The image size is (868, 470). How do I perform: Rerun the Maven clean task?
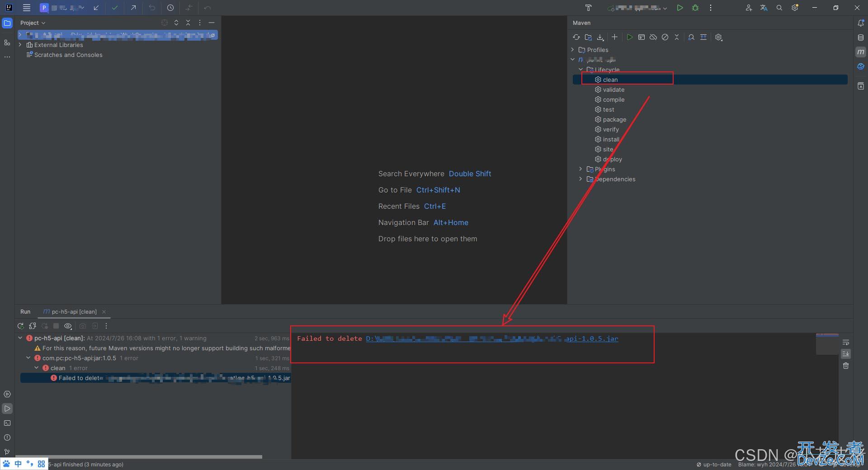click(20, 326)
